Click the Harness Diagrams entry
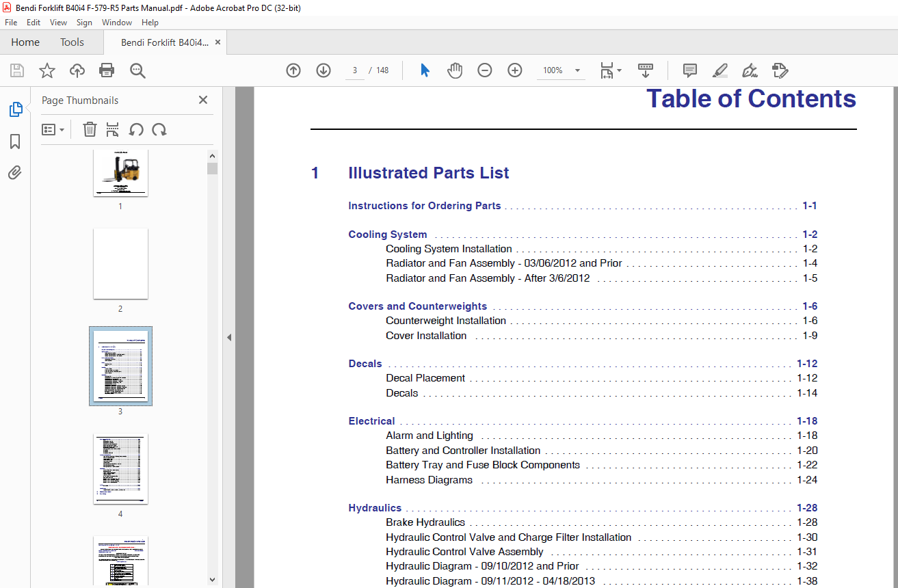 pyautogui.click(x=429, y=480)
